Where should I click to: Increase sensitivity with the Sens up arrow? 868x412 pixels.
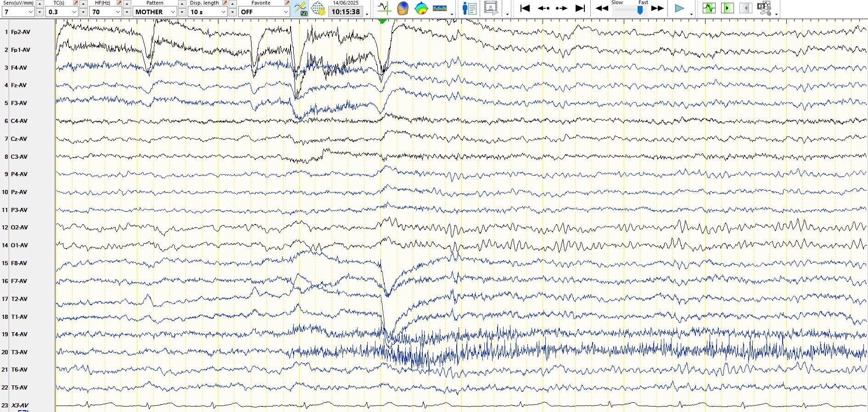39,4
